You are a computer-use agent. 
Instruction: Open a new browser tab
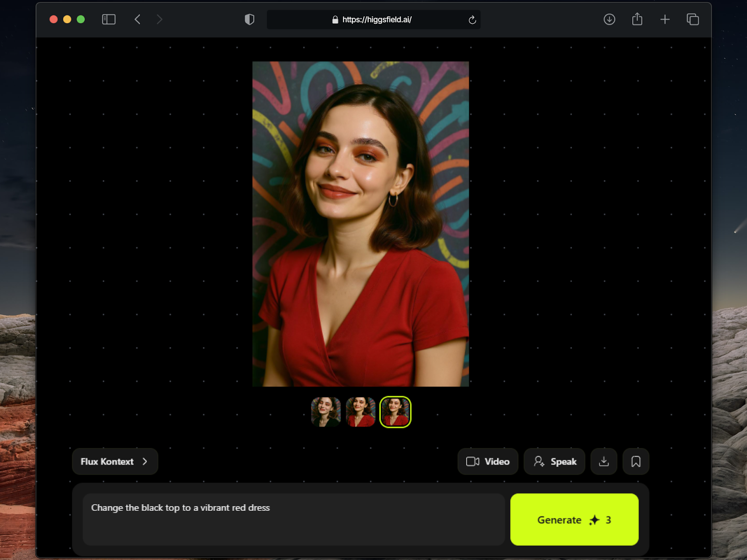[x=665, y=19]
